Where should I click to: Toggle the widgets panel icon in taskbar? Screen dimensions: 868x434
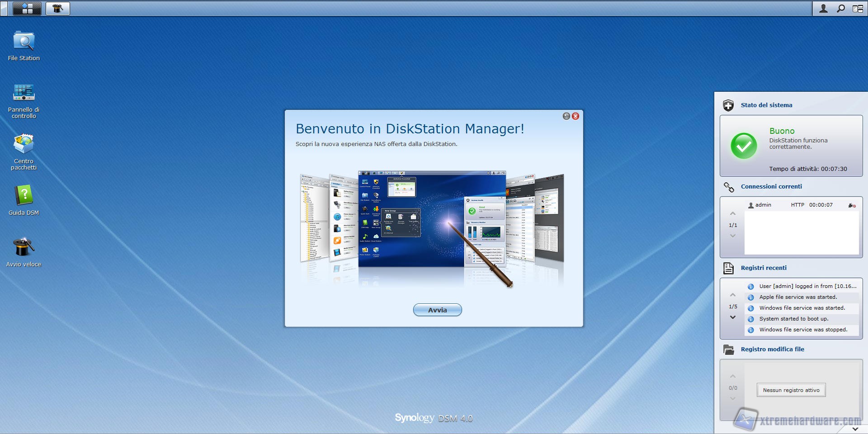858,9
